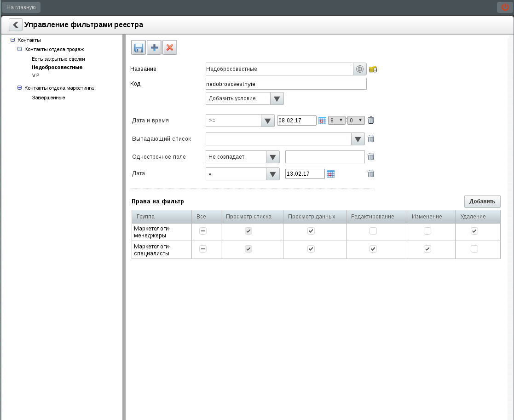Image resolution: width=514 pixels, height=420 pixels.
Task: Click the Группа column header
Action: [x=162, y=217]
